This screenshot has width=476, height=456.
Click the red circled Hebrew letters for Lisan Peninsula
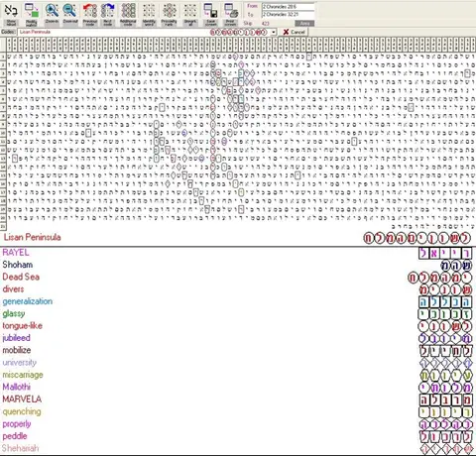pos(416,238)
